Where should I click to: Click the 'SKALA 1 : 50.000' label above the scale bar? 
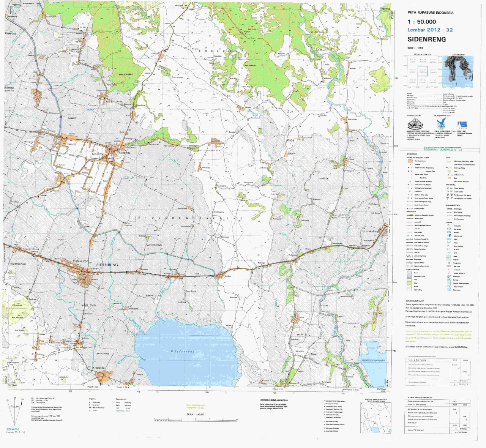195,415
